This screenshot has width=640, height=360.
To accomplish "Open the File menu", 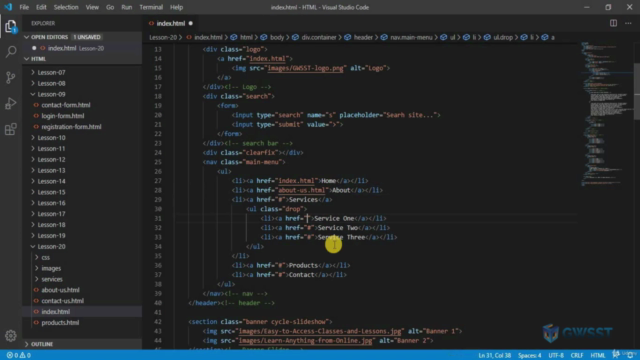I will tap(24, 7).
